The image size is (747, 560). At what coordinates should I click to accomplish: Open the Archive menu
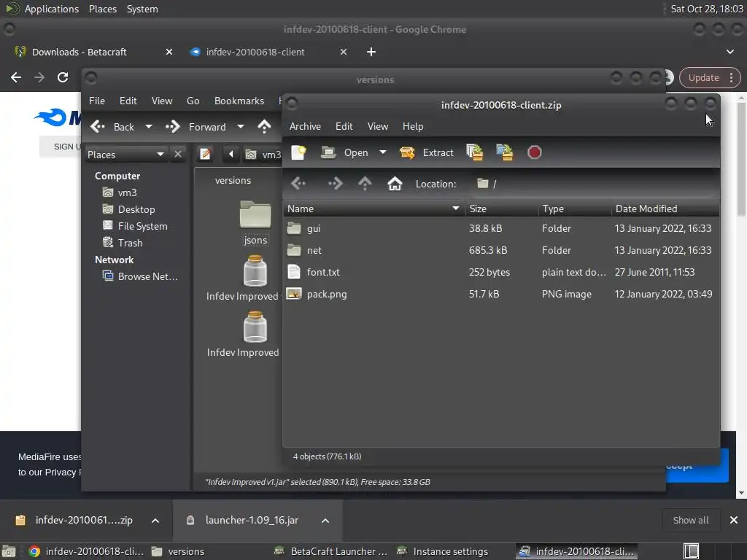pos(305,126)
